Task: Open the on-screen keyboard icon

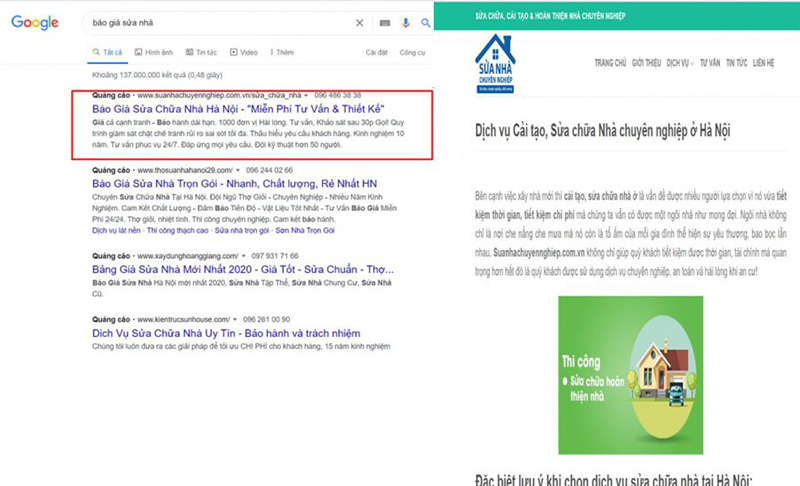Action: click(385, 23)
